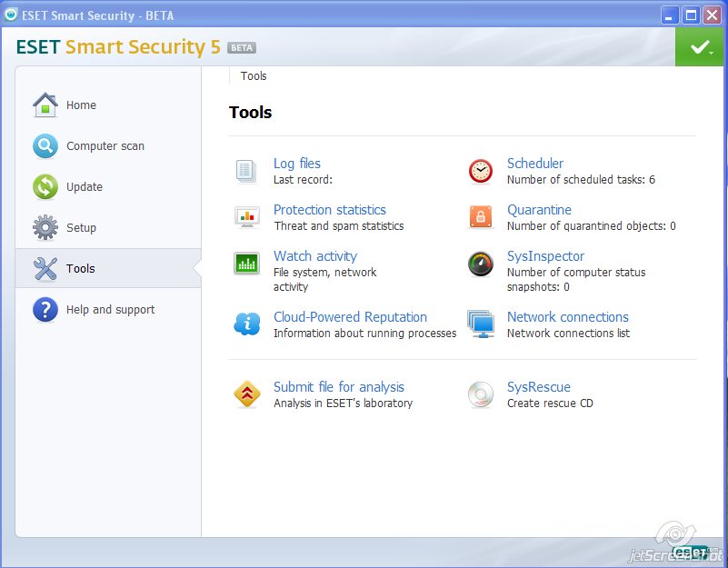Open the Quarantine link
This screenshot has height=568, width=728.
click(539, 210)
